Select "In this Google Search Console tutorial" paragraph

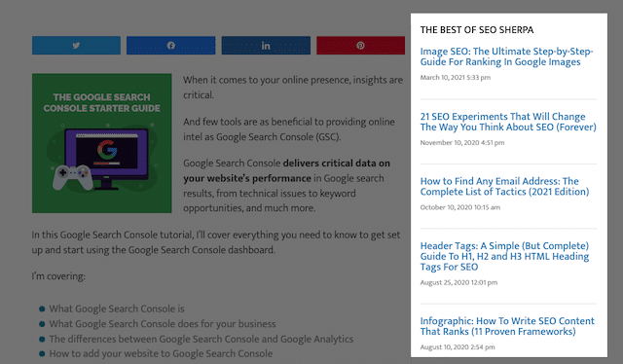pyautogui.click(x=216, y=242)
